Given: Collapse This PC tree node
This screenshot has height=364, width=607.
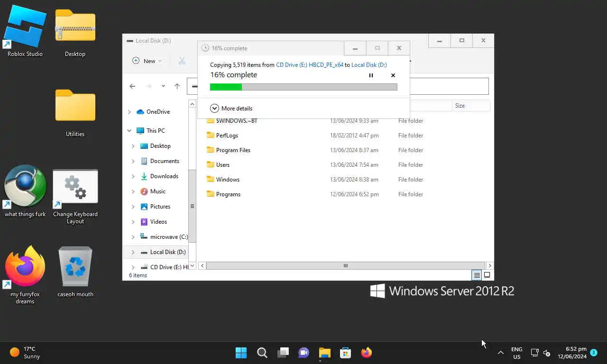Looking at the screenshot, I should (129, 131).
